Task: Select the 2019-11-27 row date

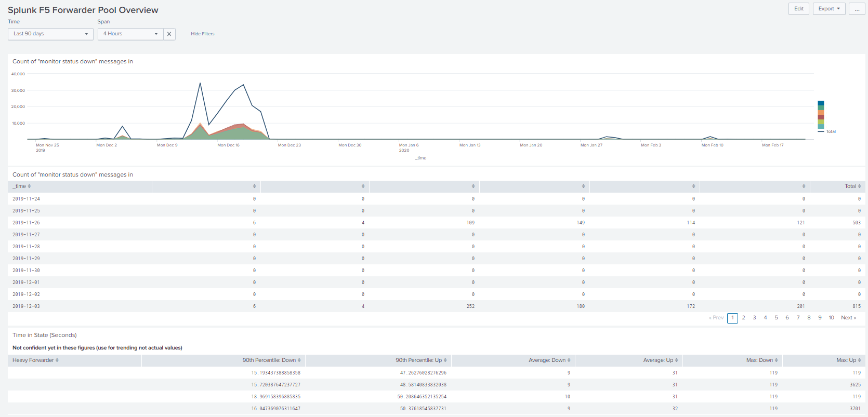Action: 26,235
